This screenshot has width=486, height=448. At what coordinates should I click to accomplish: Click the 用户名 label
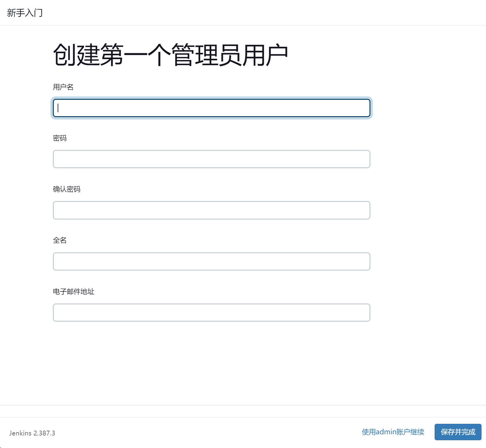[x=63, y=87]
